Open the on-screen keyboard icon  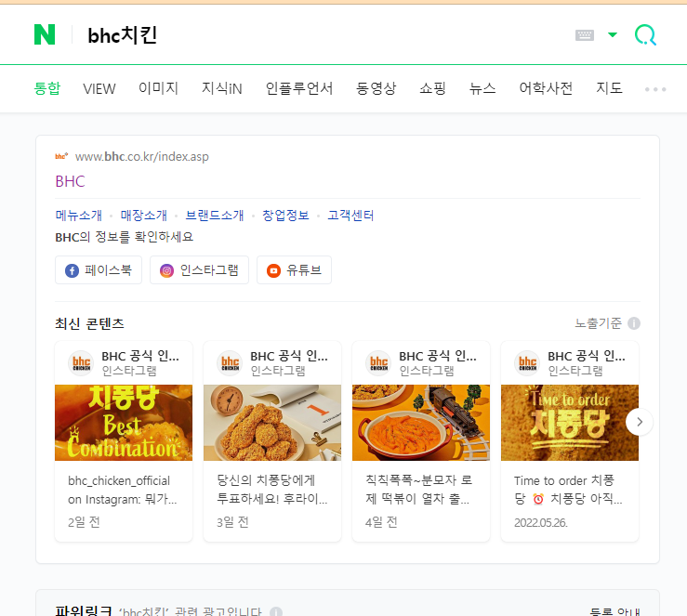tap(585, 35)
